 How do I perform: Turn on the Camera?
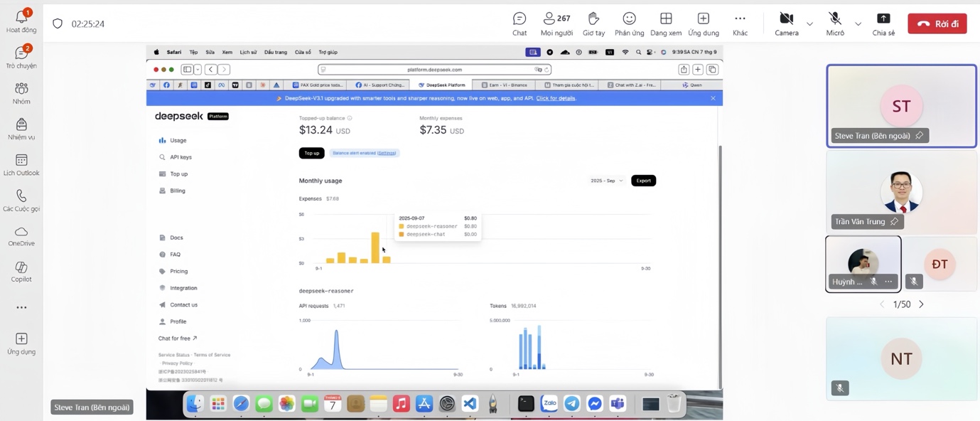[786, 23]
